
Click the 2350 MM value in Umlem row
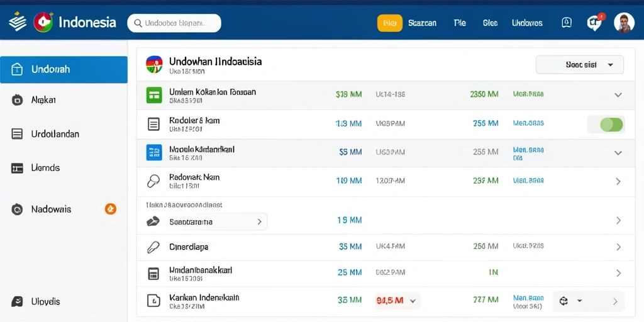point(484,94)
